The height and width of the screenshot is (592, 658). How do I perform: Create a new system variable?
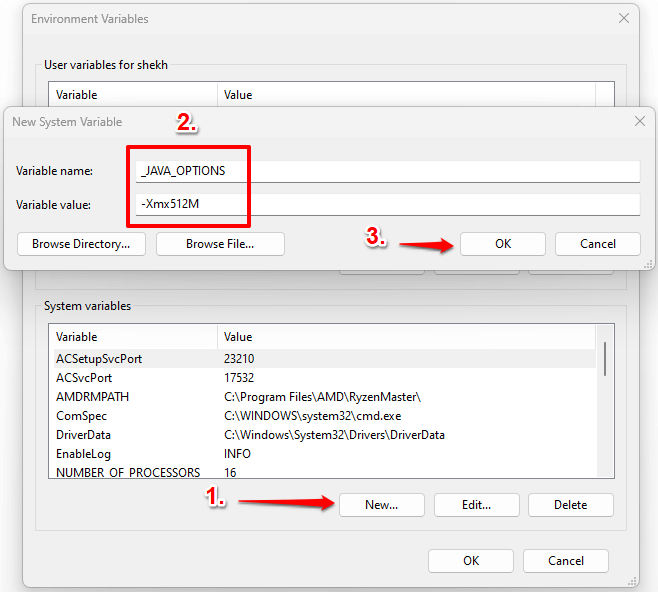(381, 505)
